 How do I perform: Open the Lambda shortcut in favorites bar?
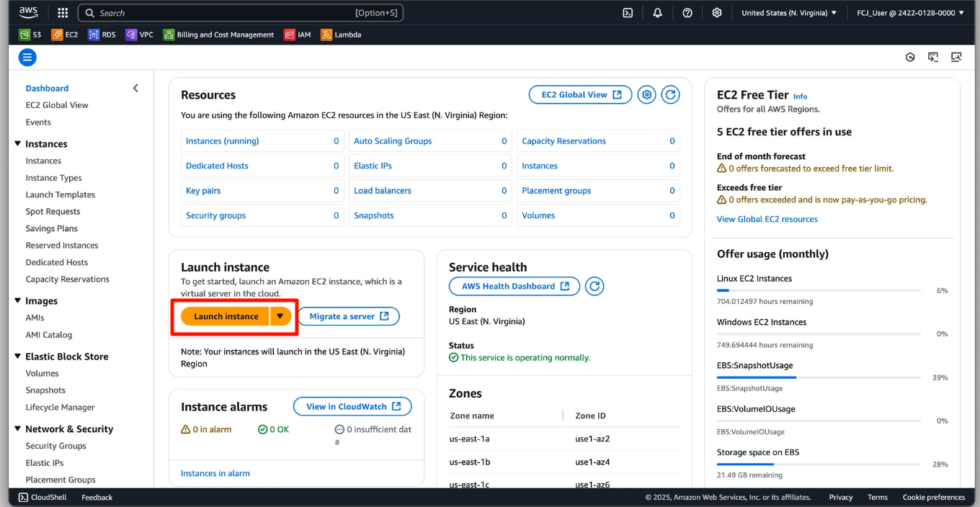tap(341, 35)
